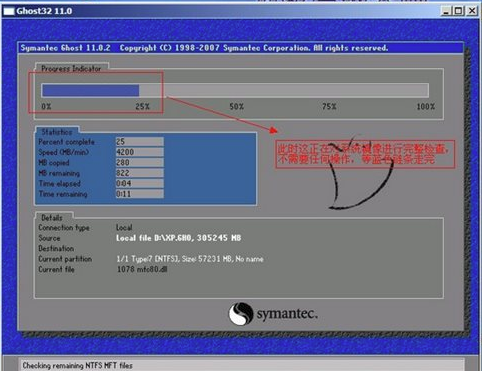Select the Time remaining value field
482x371 pixels.
coord(140,194)
